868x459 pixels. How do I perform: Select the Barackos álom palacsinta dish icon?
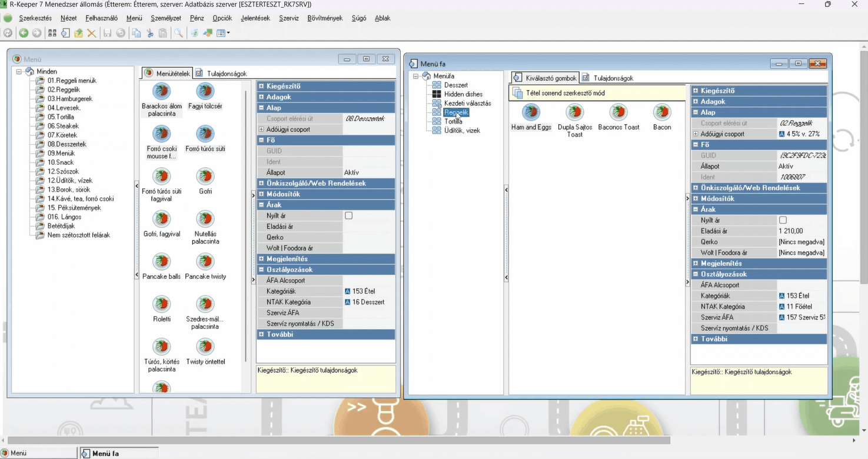(x=162, y=91)
